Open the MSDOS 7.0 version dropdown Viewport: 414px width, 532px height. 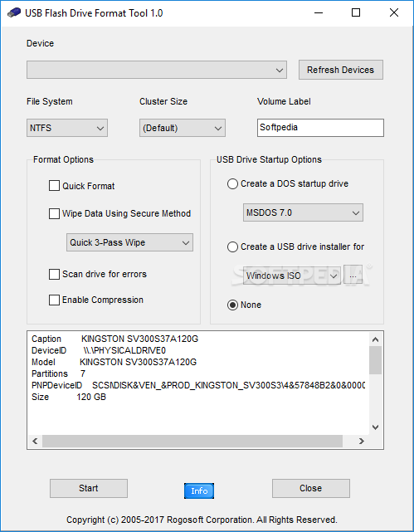pos(303,212)
